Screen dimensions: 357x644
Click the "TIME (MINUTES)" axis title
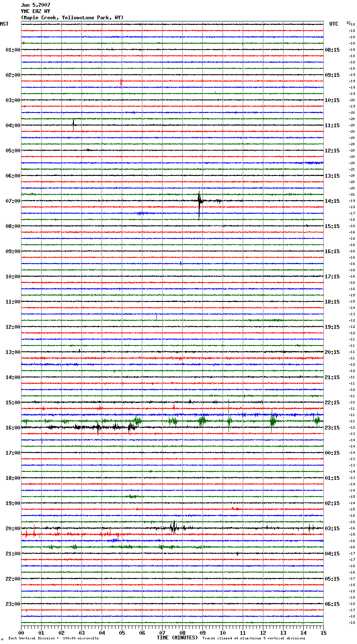(177, 638)
